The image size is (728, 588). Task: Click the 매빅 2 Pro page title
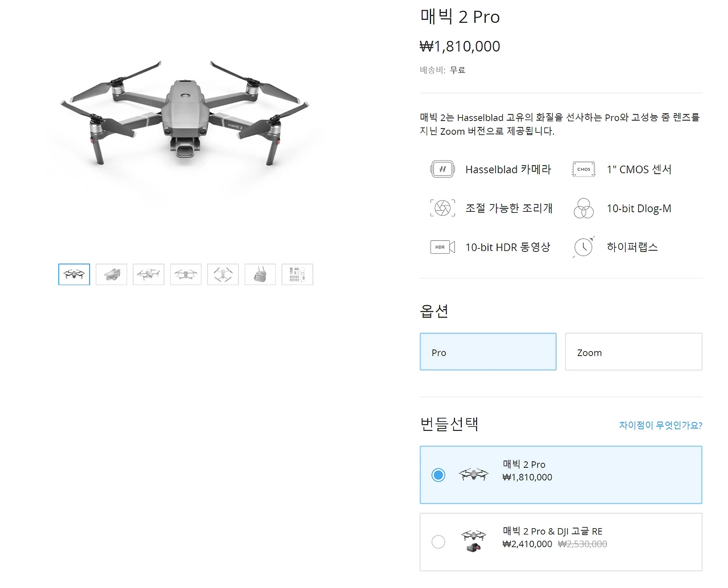pos(460,17)
